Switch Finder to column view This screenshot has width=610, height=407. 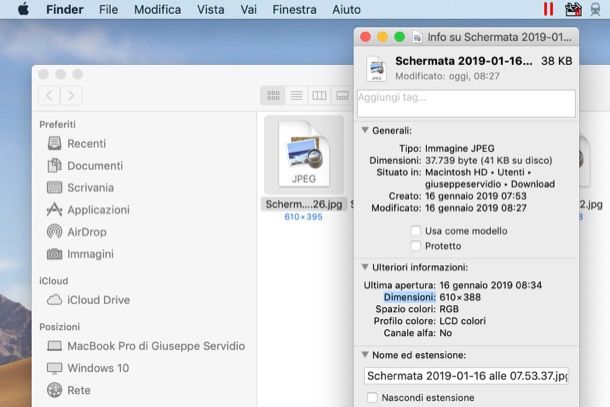(x=319, y=95)
